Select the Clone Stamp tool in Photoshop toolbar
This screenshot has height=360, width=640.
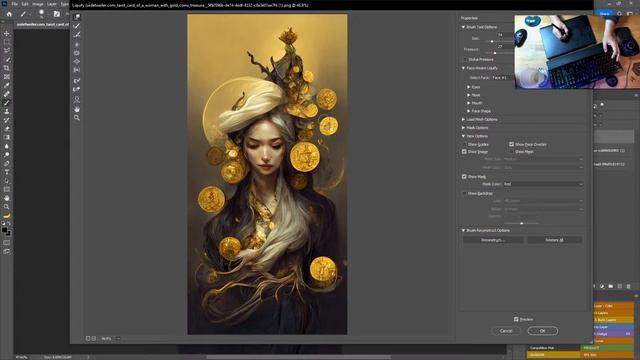point(7,111)
